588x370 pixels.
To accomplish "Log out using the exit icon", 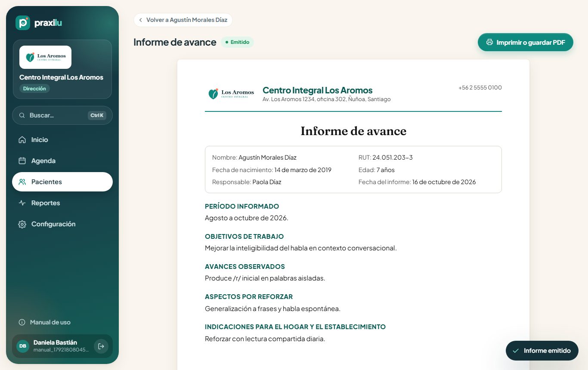I will click(x=101, y=346).
